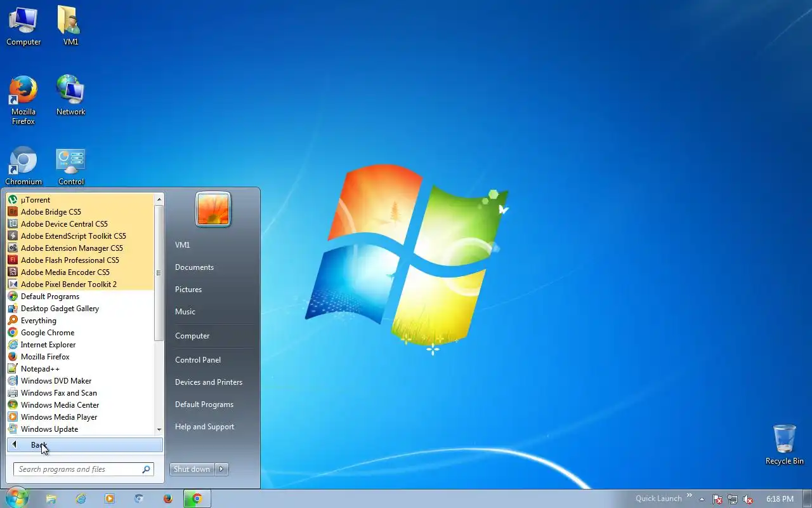This screenshot has width=812, height=508.
Task: Click the muted volume tray icon
Action: (x=748, y=499)
